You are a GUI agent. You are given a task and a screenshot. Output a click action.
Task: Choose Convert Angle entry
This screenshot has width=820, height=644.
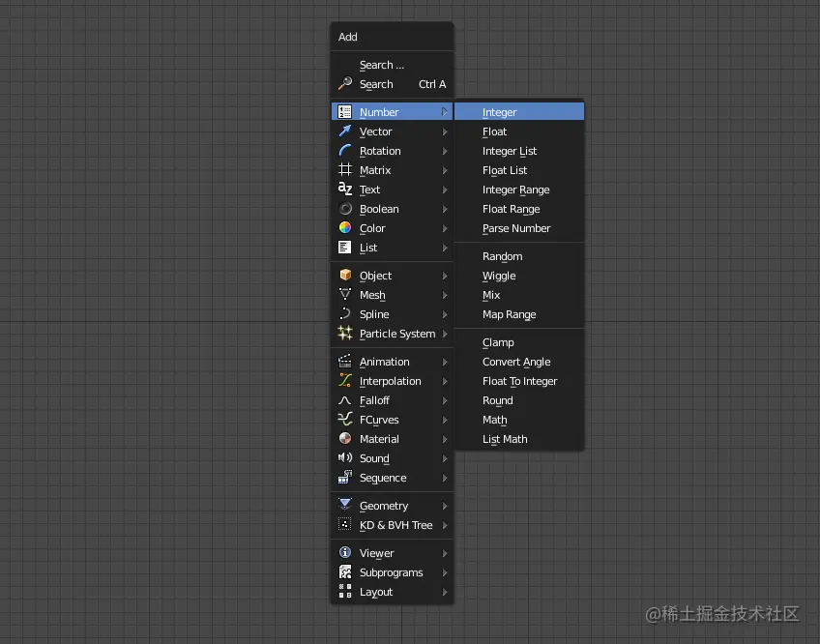518,362
